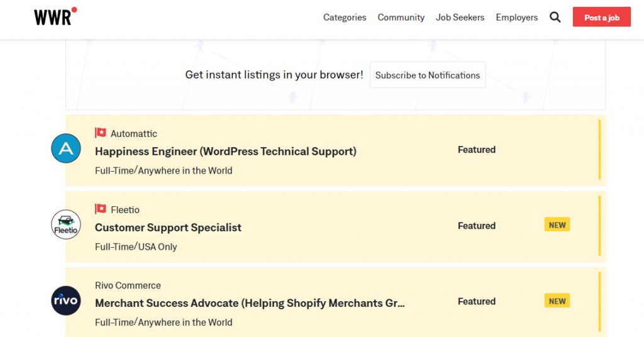Viewport: 644px width, 337px height.
Task: Click the red flag icon beside Automattic
Action: 101,133
